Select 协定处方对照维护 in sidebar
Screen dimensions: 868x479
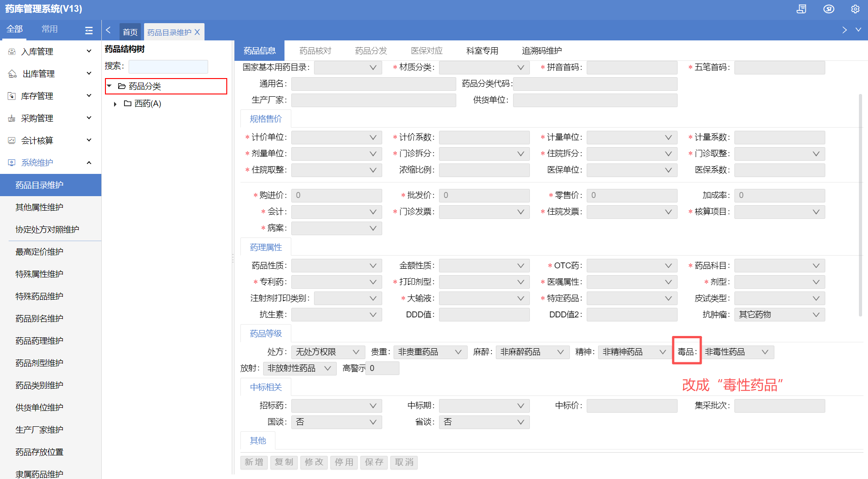(x=50, y=230)
